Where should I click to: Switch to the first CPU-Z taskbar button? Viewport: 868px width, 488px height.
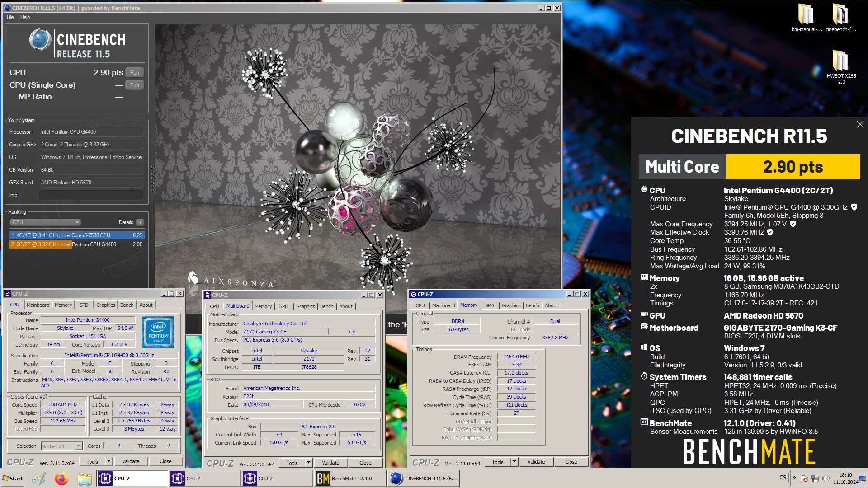click(132, 479)
